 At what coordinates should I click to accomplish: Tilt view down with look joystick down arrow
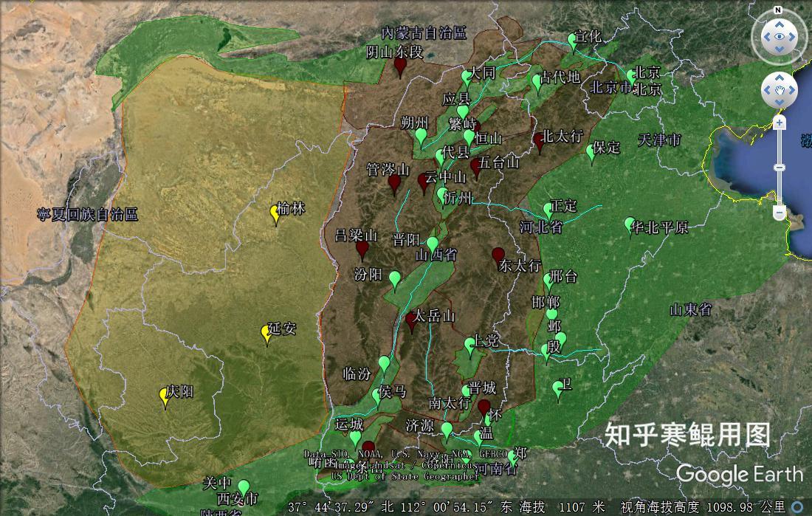tap(780, 49)
